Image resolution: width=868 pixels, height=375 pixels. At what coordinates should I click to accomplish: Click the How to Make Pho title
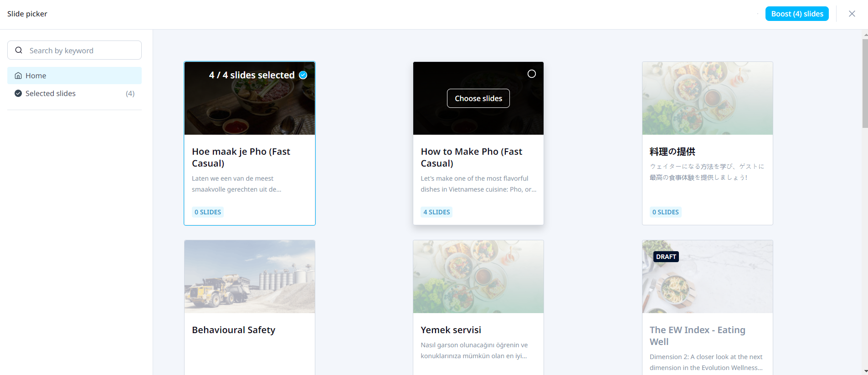(472, 157)
